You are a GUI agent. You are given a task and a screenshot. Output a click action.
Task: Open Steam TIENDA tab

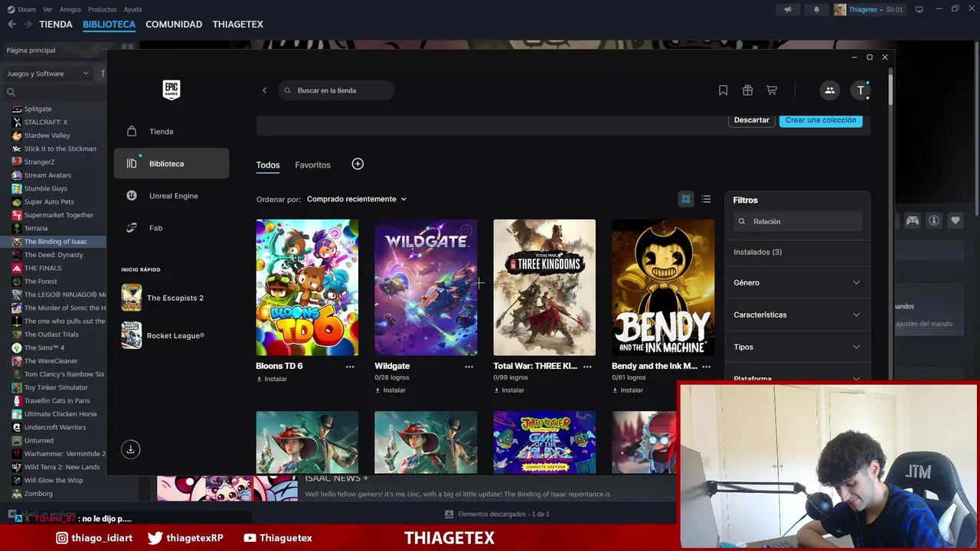56,24
